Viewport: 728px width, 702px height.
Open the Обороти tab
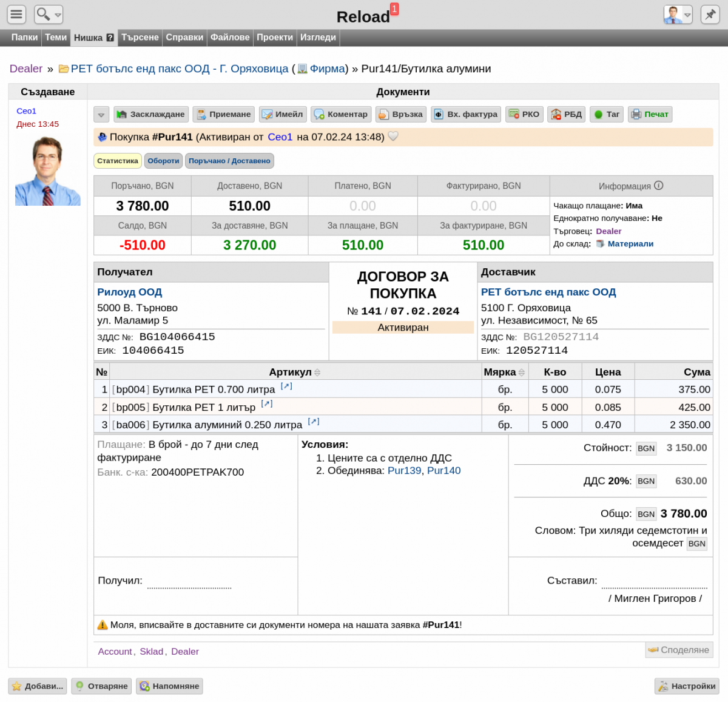click(x=163, y=161)
